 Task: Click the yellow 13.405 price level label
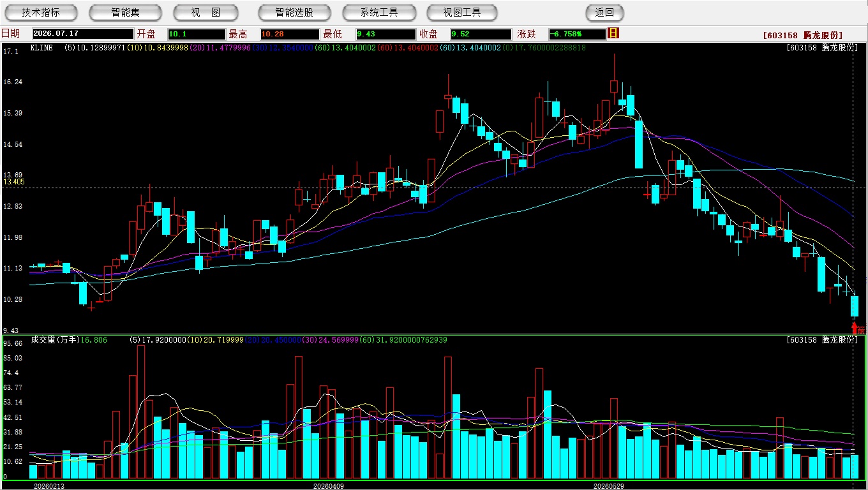pyautogui.click(x=13, y=182)
